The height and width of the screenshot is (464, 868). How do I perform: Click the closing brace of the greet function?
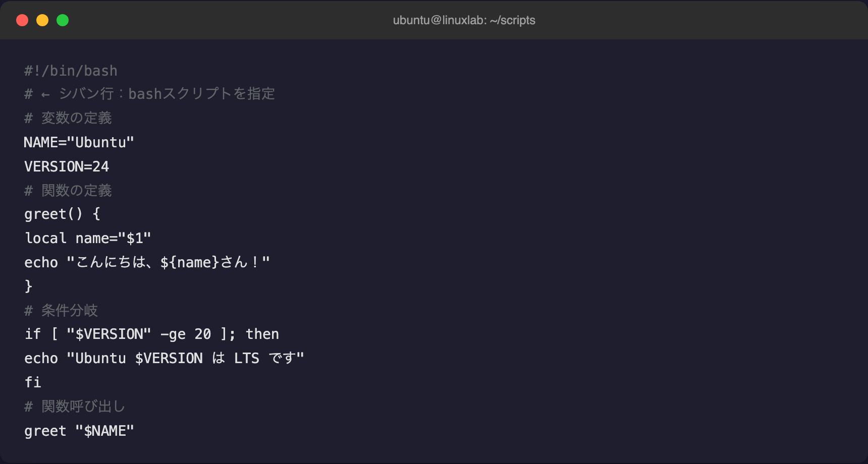click(x=28, y=286)
